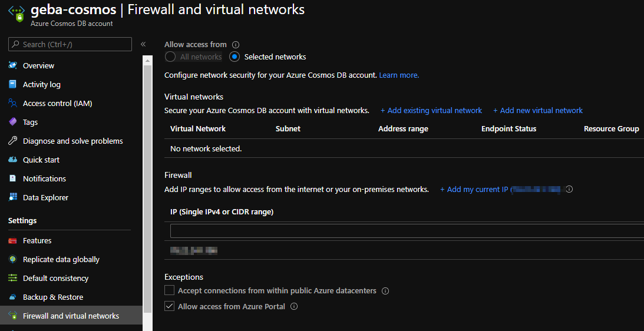Collapse the sidebar with double chevron
The height and width of the screenshot is (331, 644).
(143, 44)
